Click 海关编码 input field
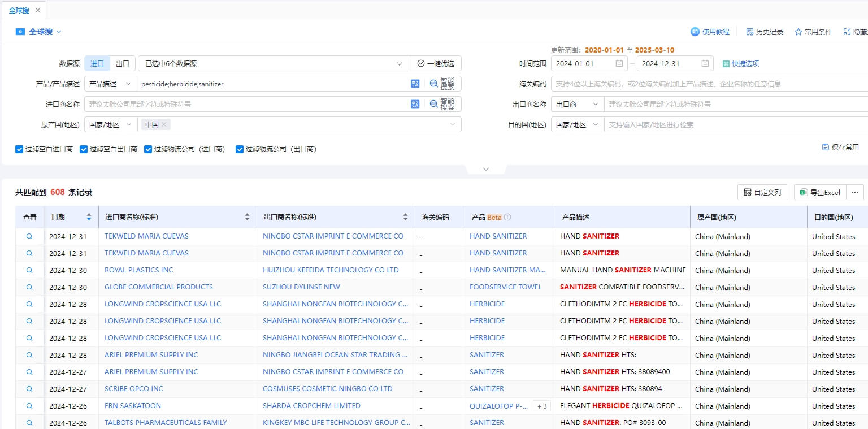Screen dimensions: 868x429 coord(709,84)
